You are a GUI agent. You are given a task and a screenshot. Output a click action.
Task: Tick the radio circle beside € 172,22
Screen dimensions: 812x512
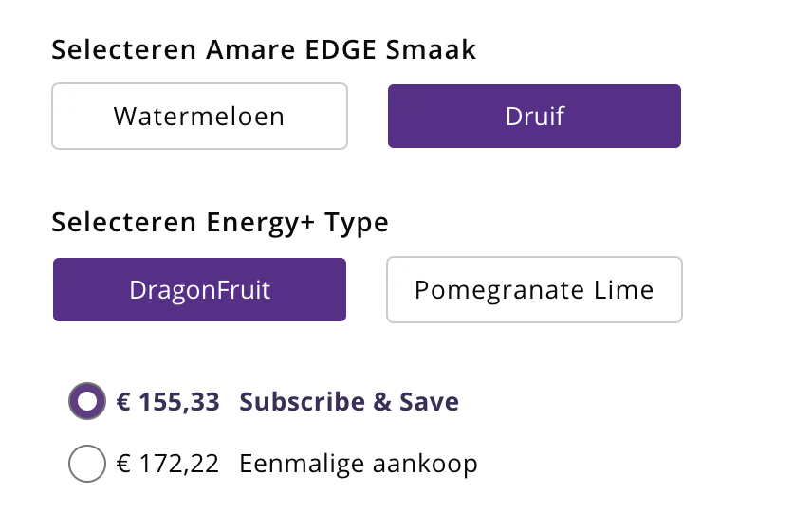(87, 464)
